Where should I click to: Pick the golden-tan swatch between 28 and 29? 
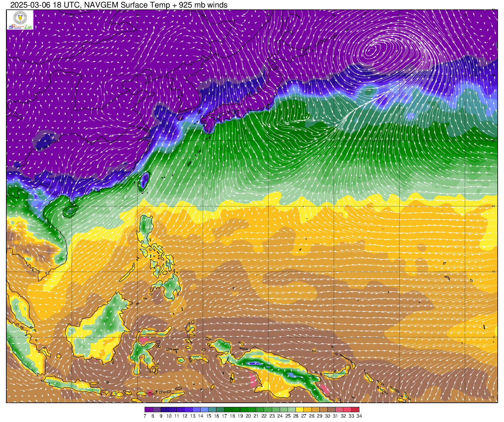point(316,409)
